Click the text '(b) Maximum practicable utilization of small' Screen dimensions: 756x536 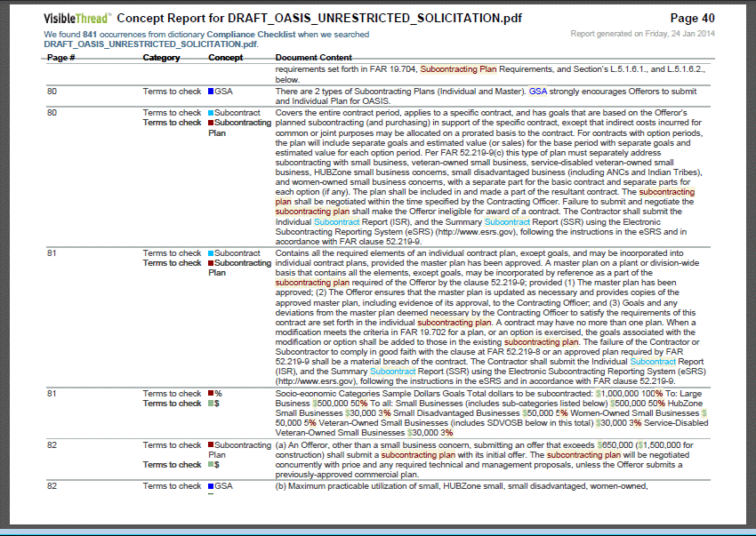tap(358, 486)
